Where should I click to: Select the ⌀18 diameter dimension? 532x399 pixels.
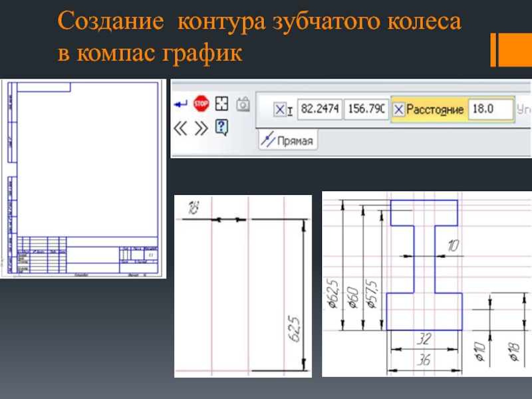[x=514, y=352]
